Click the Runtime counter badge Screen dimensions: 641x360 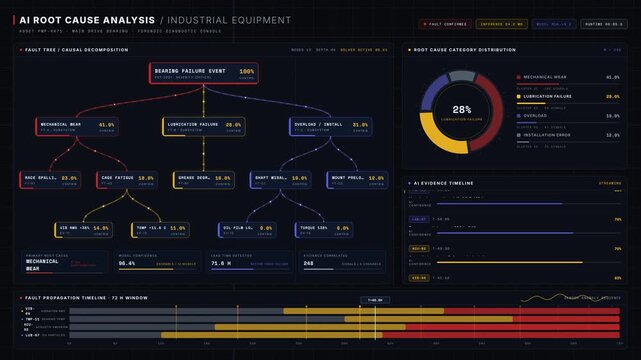pos(604,24)
